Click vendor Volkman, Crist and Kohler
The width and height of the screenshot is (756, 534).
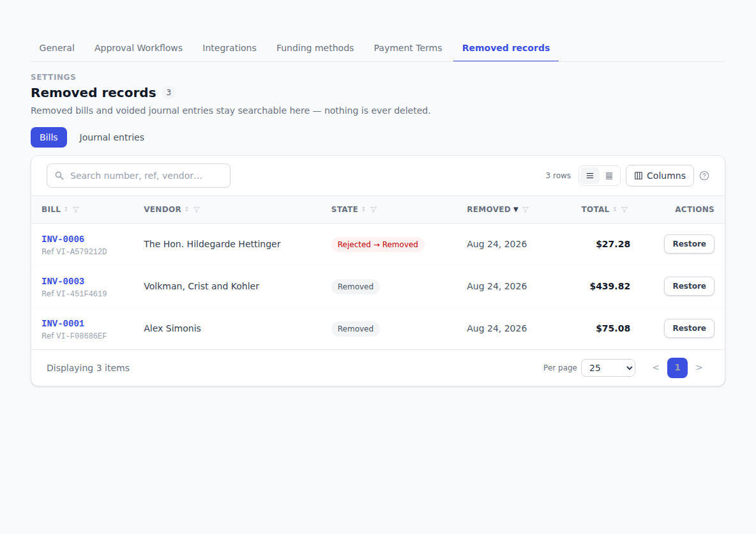[x=202, y=286]
